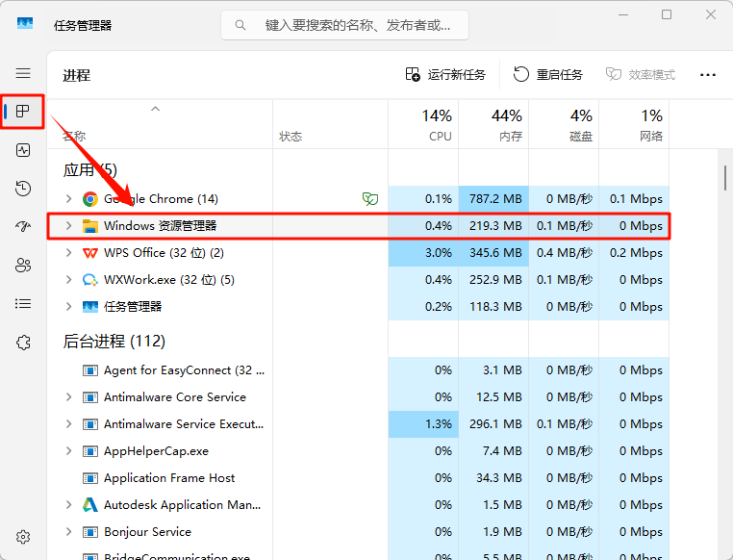This screenshot has width=733, height=560.
Task: Click the 重启任务 button
Action: coord(548,75)
